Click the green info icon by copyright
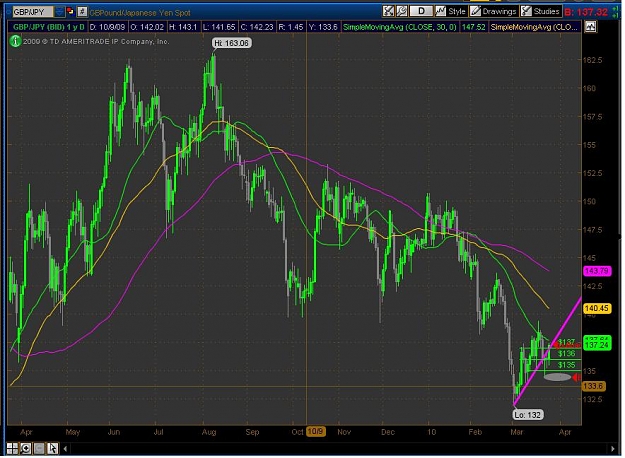This screenshot has width=625, height=458. pyautogui.click(x=15, y=41)
